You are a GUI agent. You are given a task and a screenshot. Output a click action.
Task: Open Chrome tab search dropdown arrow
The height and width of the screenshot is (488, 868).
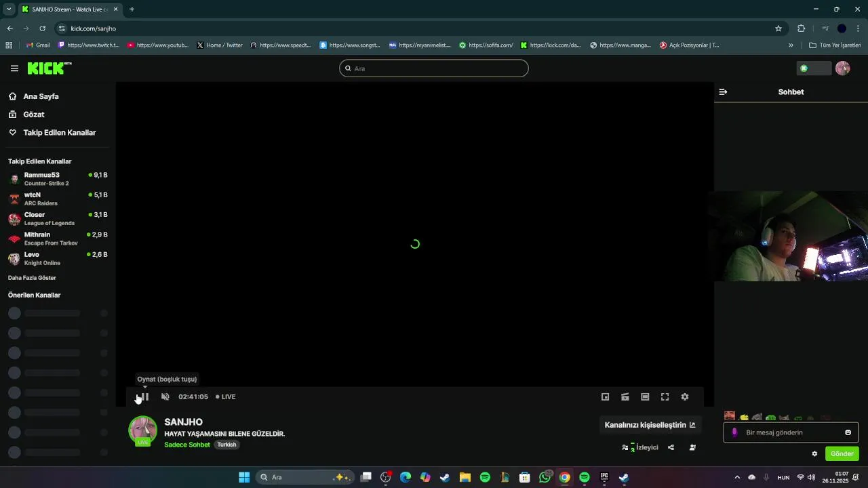[x=9, y=9]
